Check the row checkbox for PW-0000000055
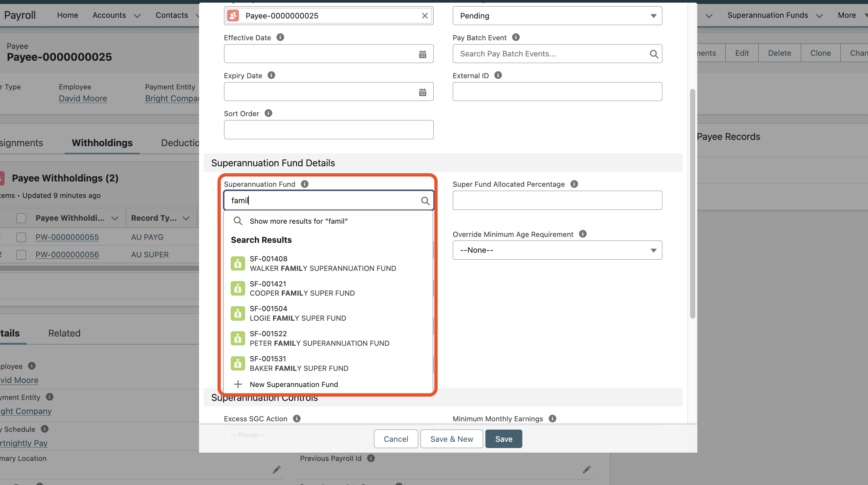This screenshot has width=868, height=485. (21, 237)
